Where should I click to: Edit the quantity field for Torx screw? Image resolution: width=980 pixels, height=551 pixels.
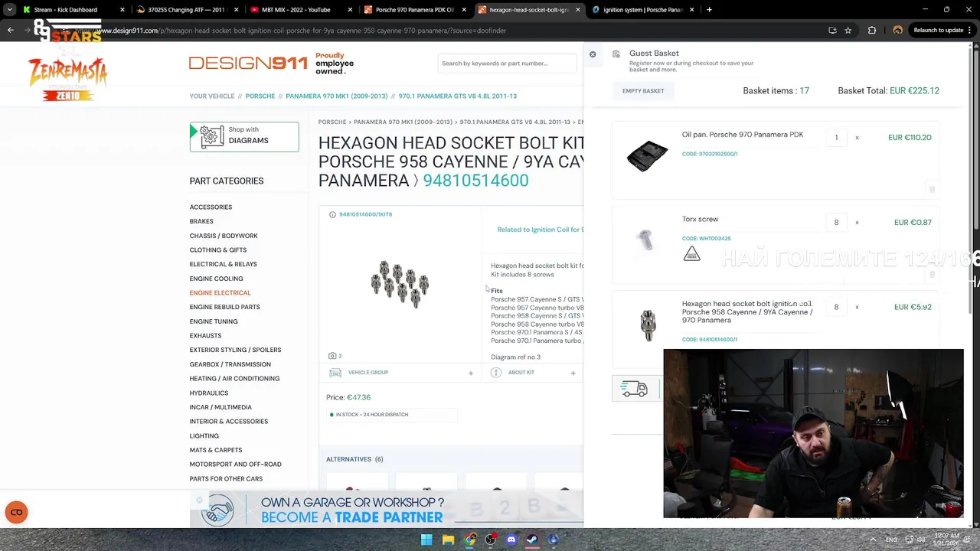(836, 223)
